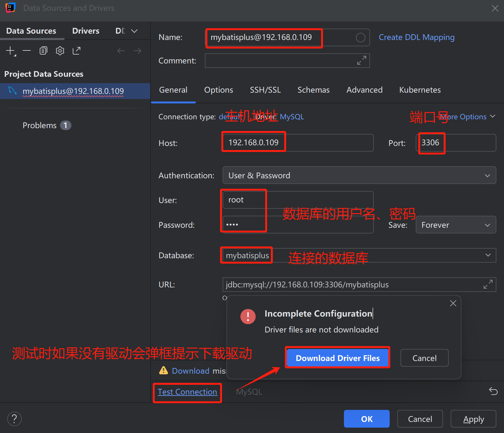Open the General tab

click(173, 90)
